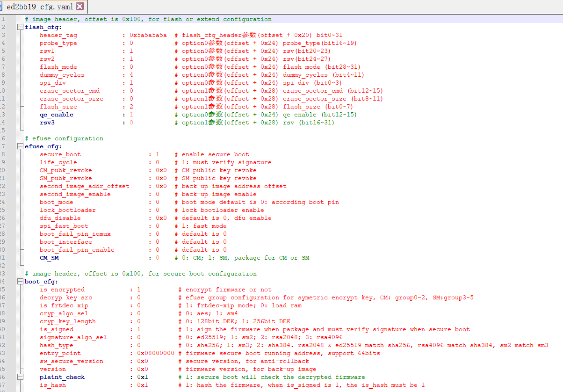Click the qe_enable key
Image resolution: width=563 pixels, height=392 pixels.
(x=57, y=115)
